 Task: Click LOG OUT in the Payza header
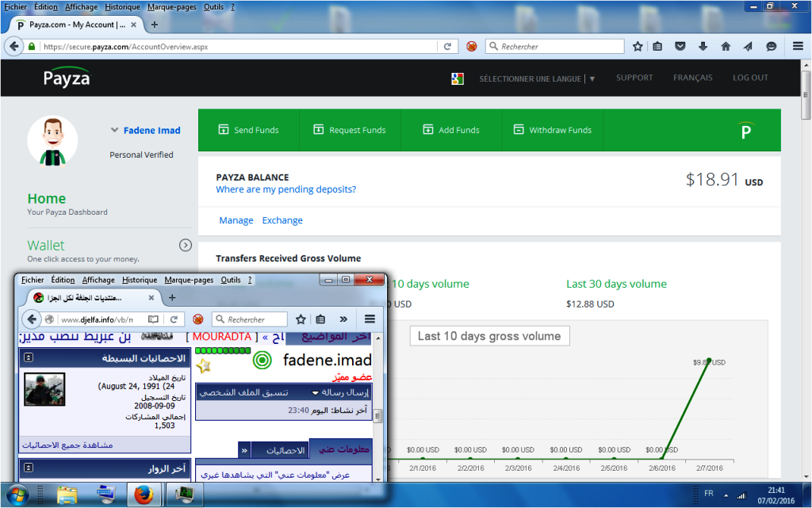[x=750, y=78]
